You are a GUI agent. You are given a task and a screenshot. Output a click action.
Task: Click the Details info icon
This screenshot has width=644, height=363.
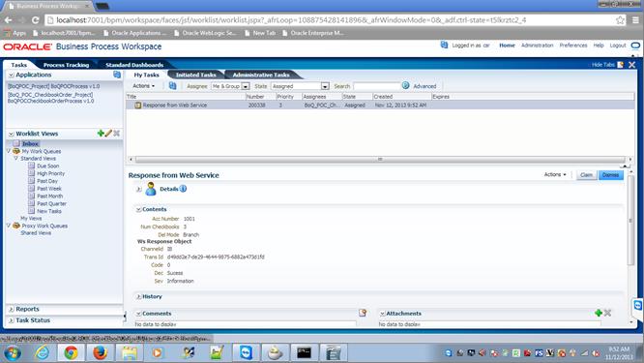coord(183,189)
